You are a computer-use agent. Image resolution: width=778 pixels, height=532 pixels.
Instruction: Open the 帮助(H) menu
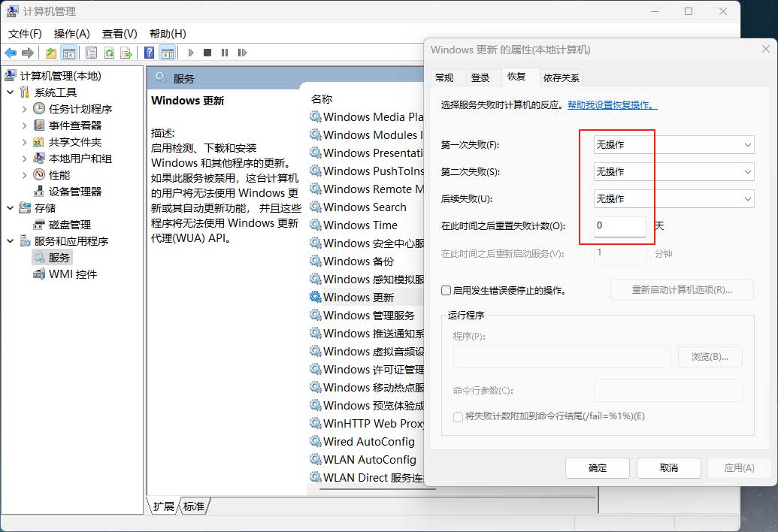coord(168,34)
